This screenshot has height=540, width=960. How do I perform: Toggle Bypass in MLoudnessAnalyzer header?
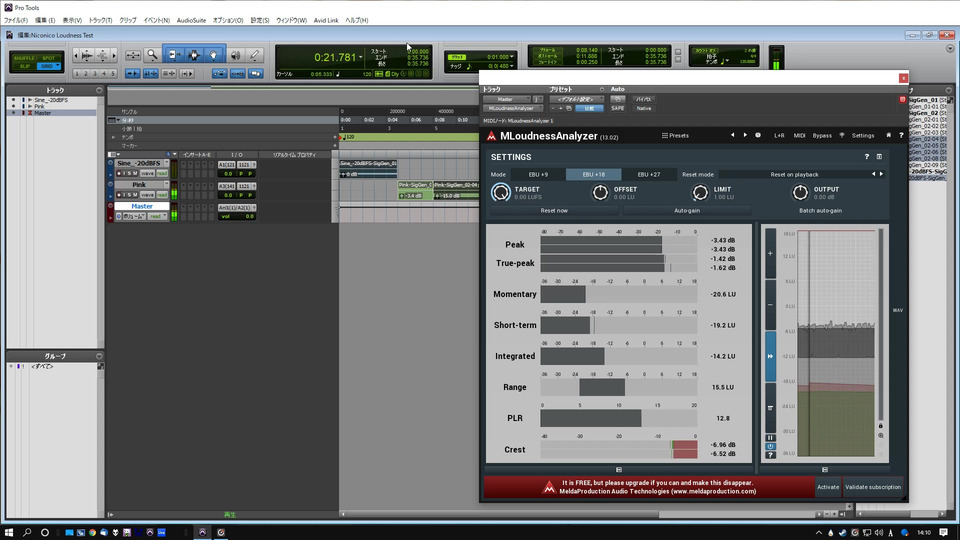822,135
